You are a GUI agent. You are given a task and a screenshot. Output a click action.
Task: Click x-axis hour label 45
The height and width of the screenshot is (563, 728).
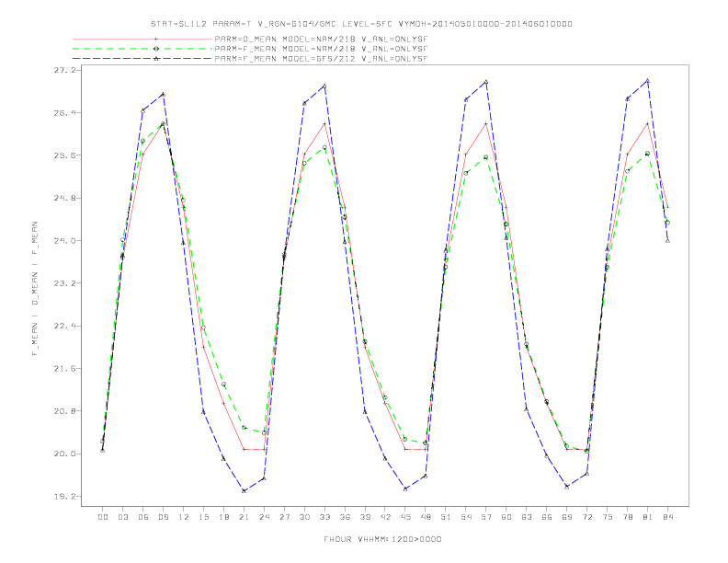pos(405,517)
